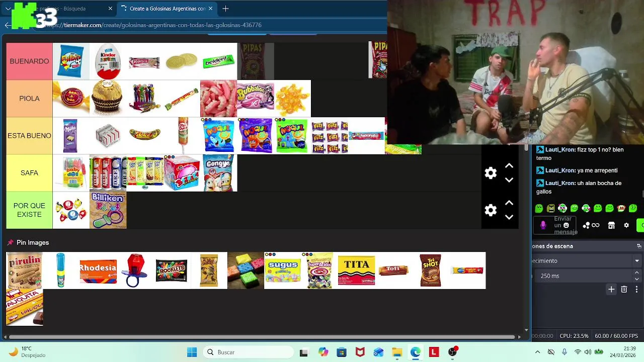
Task: Decrease the 250 ms duration value
Action: [637, 279]
